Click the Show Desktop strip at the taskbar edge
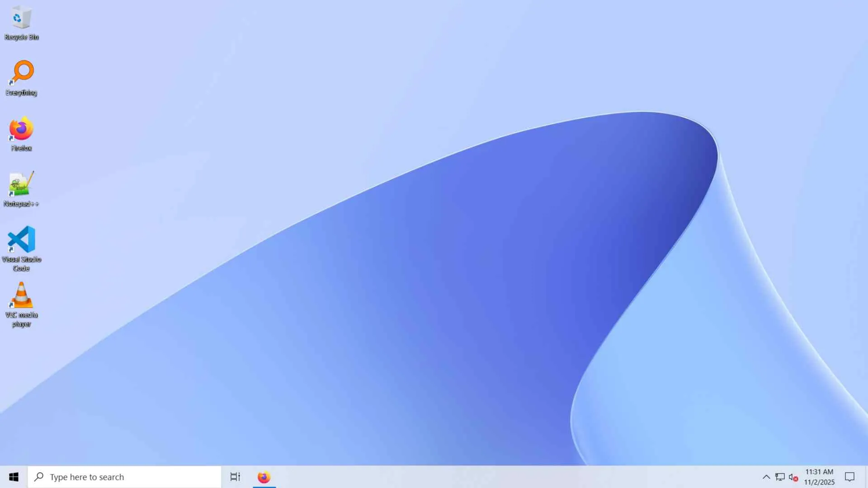Image resolution: width=868 pixels, height=488 pixels. pyautogui.click(x=866, y=477)
